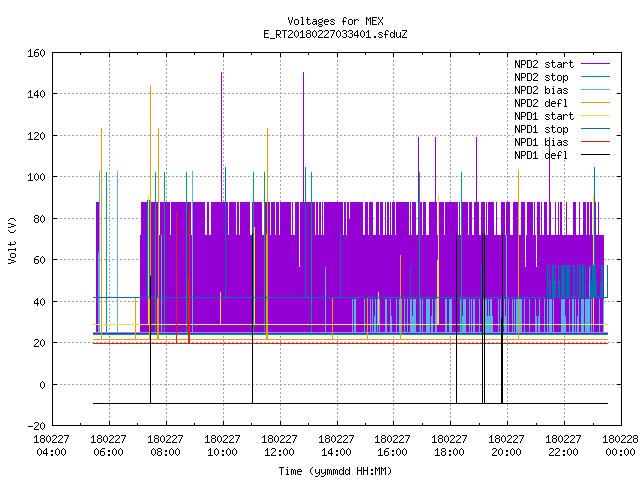
Task: Select the E_RT20180227033401.sfduZ filename subtitle
Action: (335, 34)
